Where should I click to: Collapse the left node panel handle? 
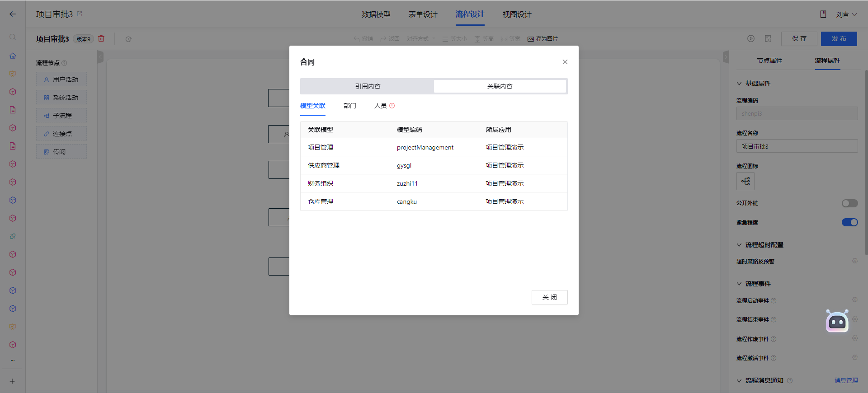(100, 57)
